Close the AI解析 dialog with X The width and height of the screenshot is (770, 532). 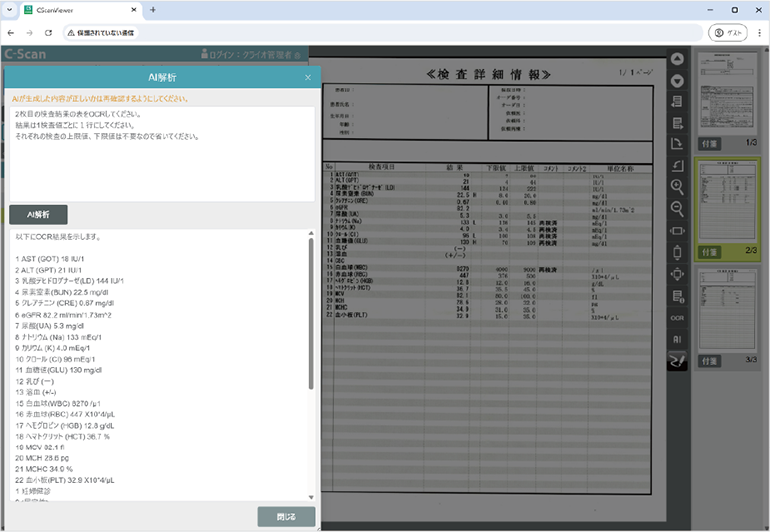[x=308, y=77]
